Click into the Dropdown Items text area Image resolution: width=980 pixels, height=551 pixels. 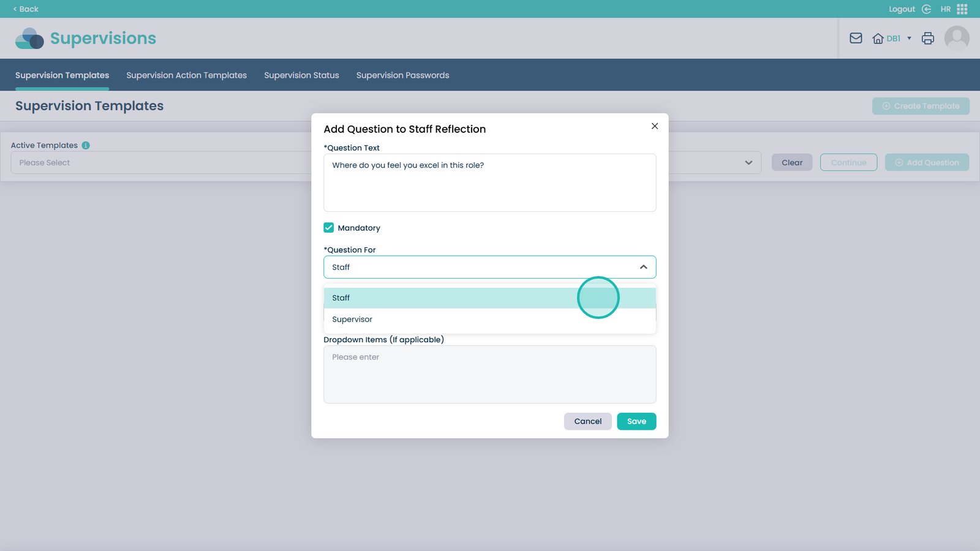pos(489,374)
